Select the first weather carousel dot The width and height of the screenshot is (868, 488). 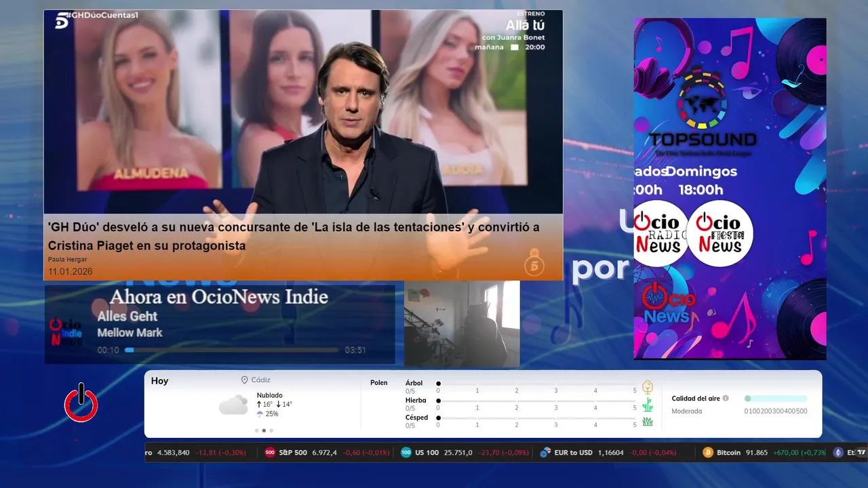tap(256, 430)
